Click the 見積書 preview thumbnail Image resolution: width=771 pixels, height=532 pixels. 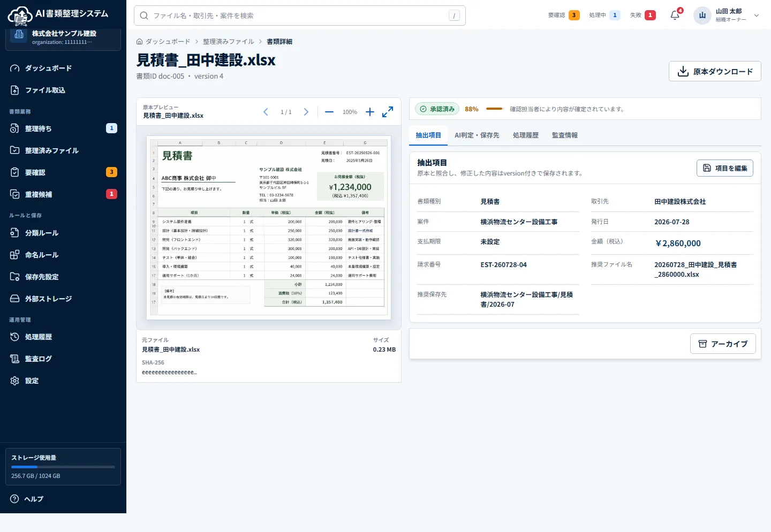click(269, 227)
